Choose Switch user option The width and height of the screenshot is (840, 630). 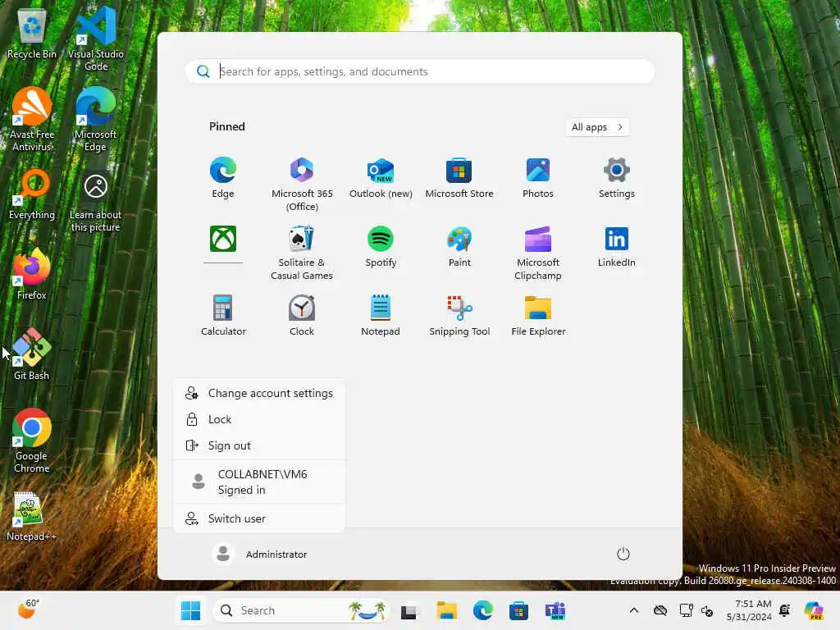pos(259,518)
